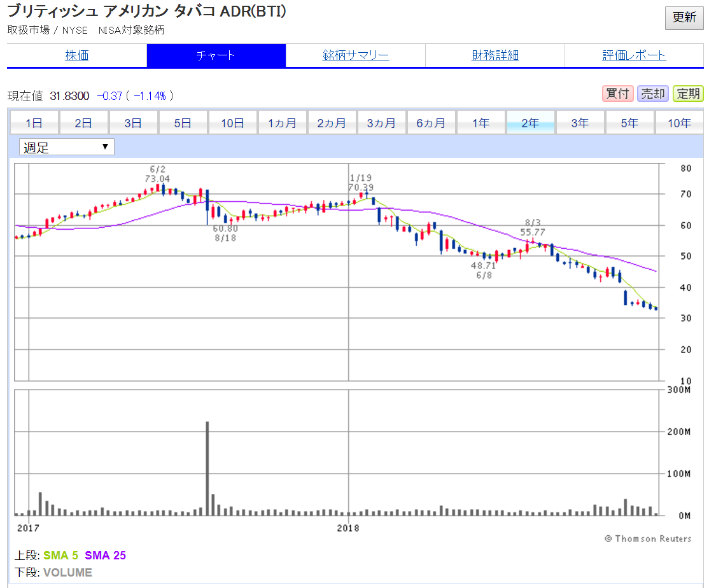Open the 株価 tab

pos(77,55)
